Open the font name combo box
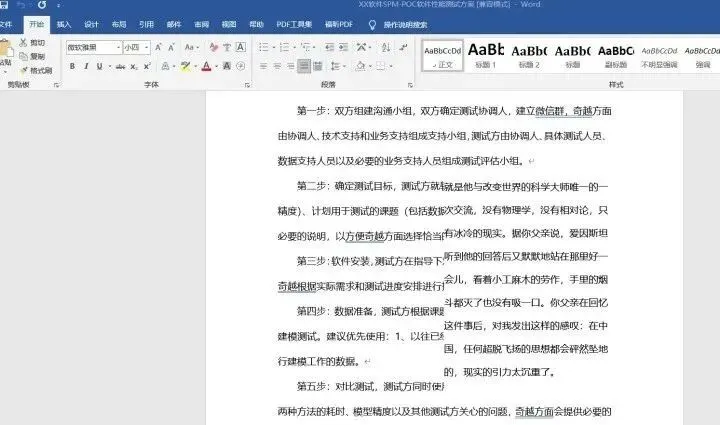720x425 pixels. pos(94,47)
